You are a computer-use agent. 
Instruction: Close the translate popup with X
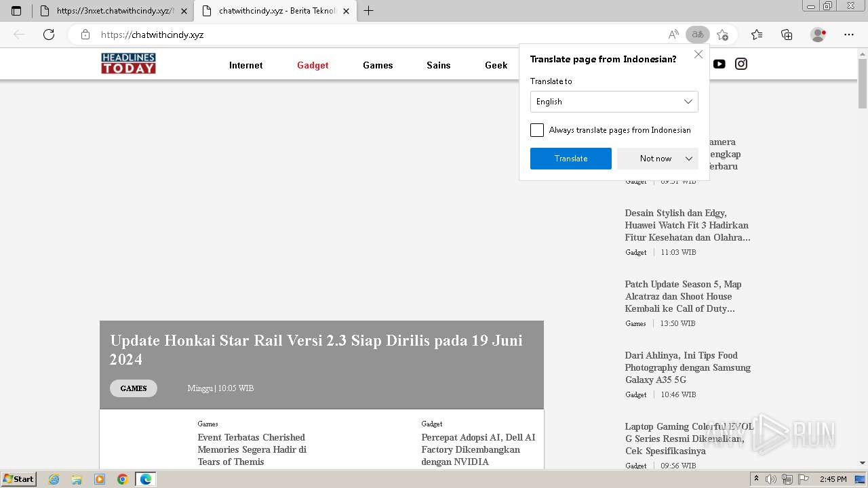(698, 54)
